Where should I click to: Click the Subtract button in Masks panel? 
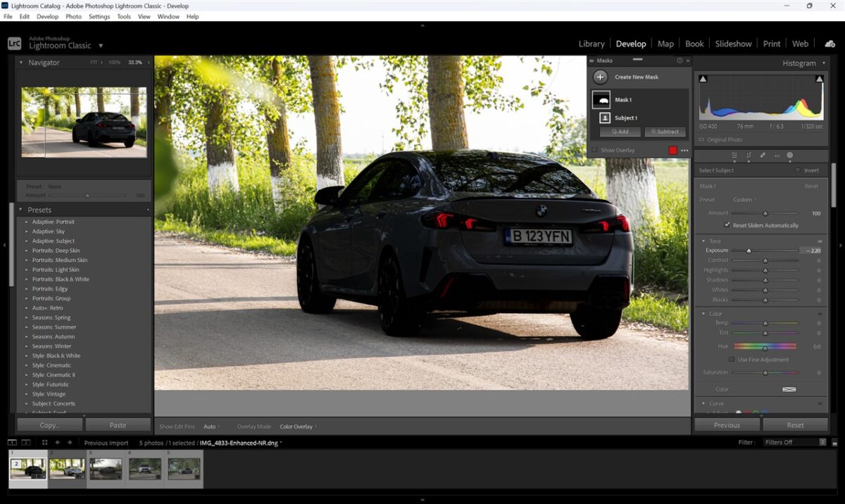point(665,132)
